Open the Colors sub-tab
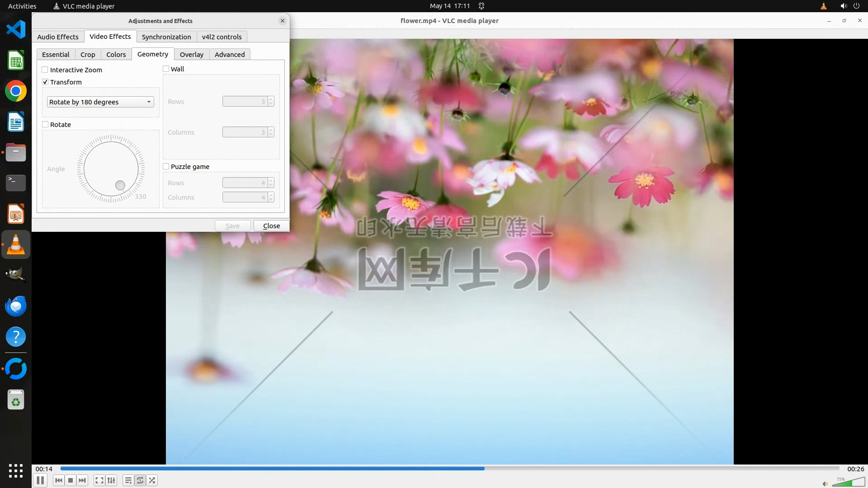 click(116, 54)
